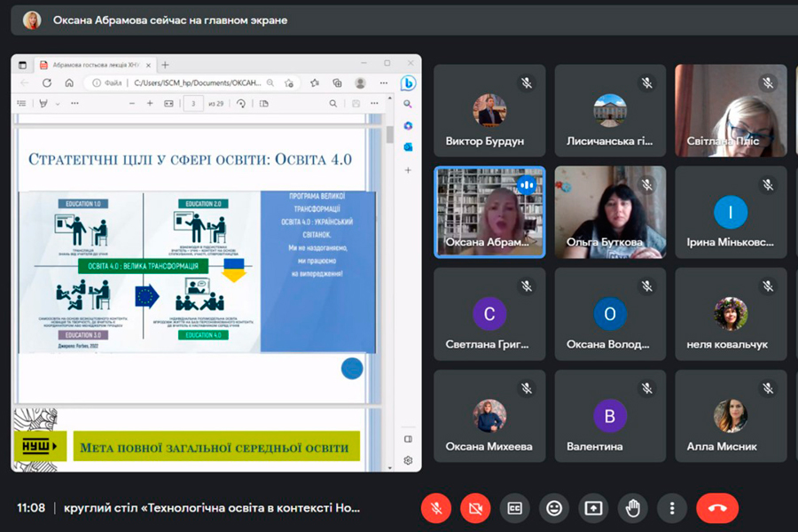Screen dimensions: 798x532
Task: Open the emoji reactions button
Action: (x=554, y=508)
